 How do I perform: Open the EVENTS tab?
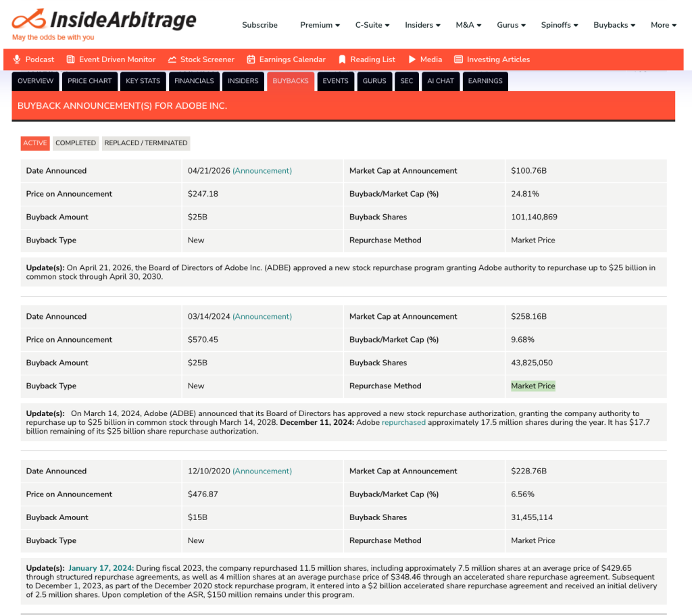335,81
